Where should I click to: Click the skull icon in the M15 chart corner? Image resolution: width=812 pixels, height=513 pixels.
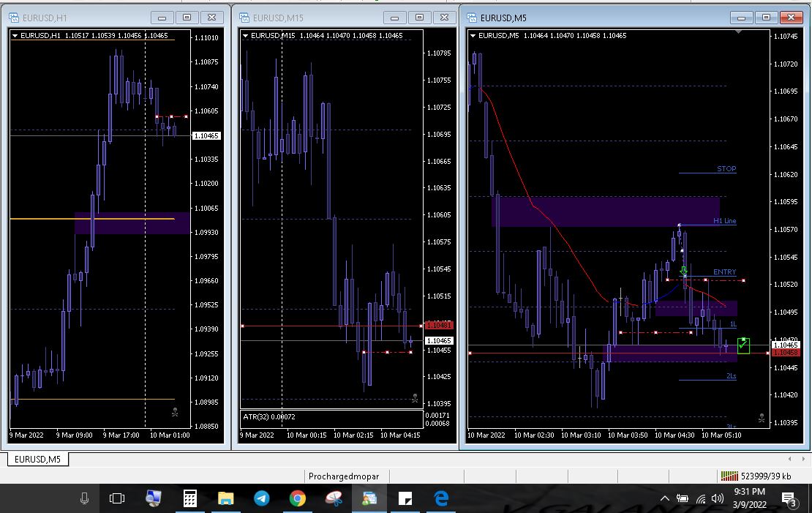click(415, 399)
